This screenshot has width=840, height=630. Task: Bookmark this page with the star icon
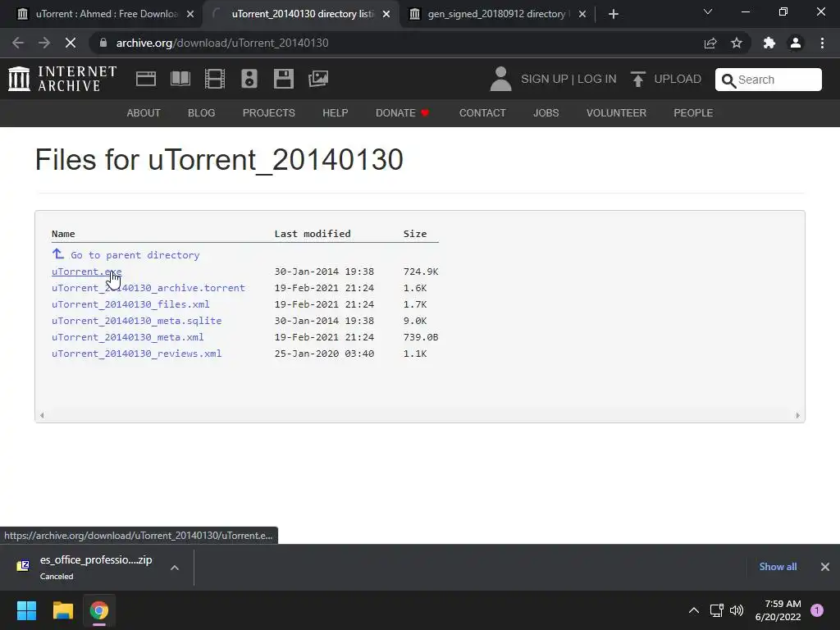pyautogui.click(x=737, y=43)
